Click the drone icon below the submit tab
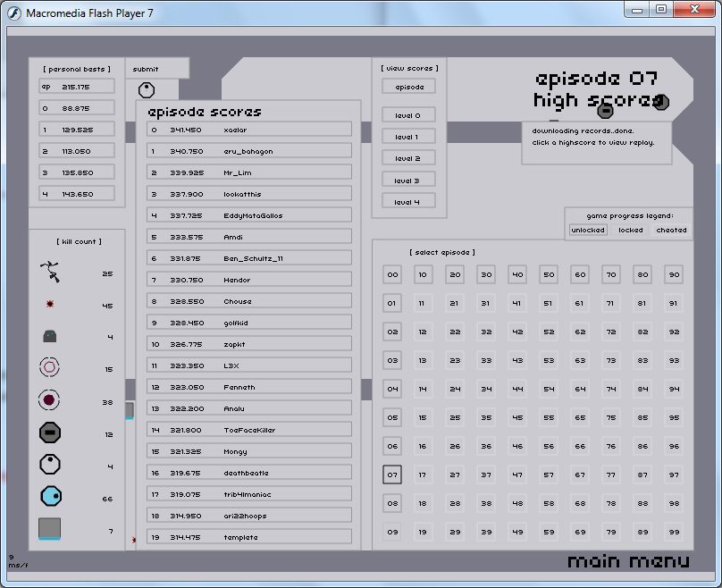The image size is (722, 588). [x=147, y=90]
